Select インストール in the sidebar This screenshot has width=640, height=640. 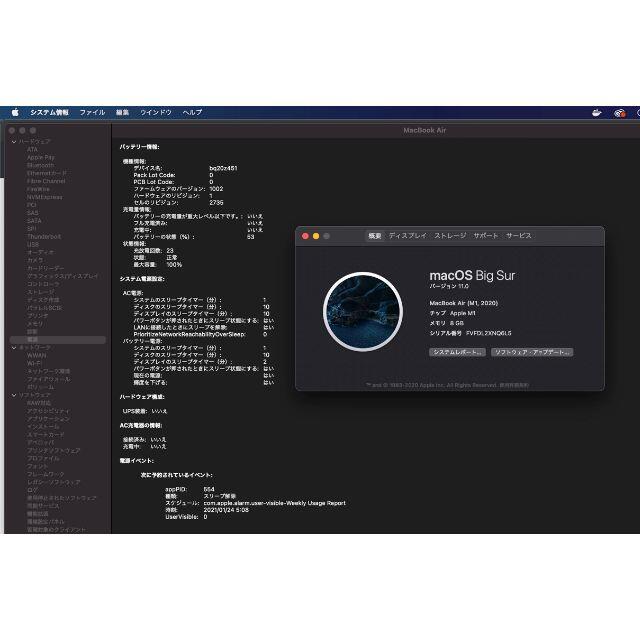coord(43,427)
